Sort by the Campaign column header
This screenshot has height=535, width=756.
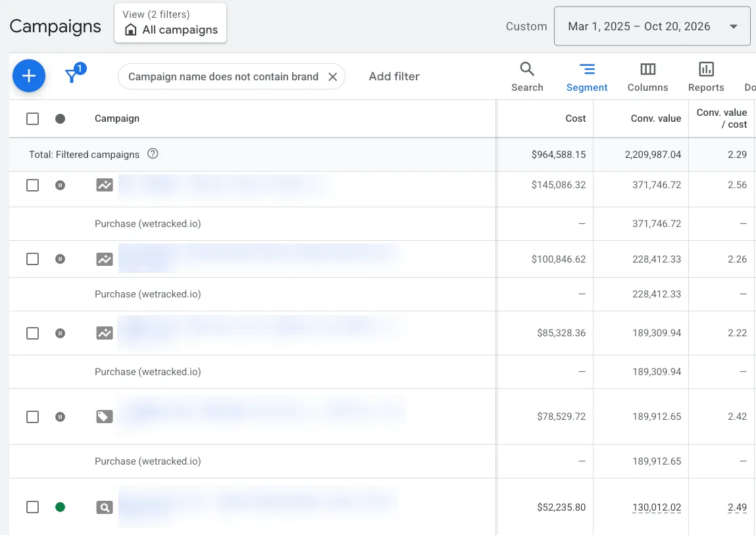click(116, 118)
